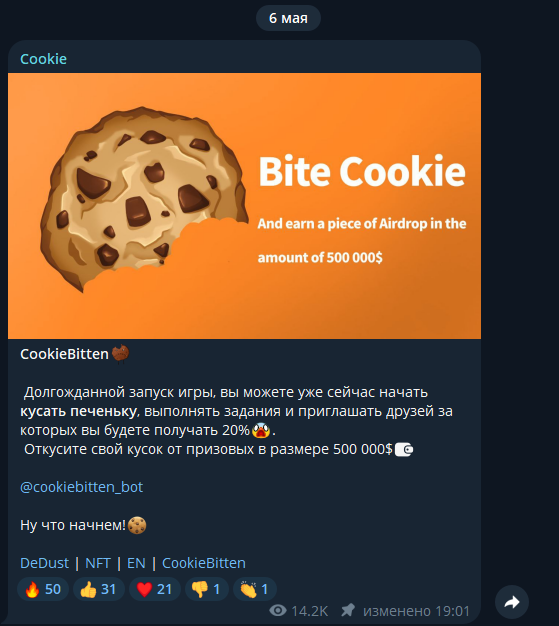559x626 pixels.
Task: Toggle the thumbs up reaction
Action: pos(99,589)
